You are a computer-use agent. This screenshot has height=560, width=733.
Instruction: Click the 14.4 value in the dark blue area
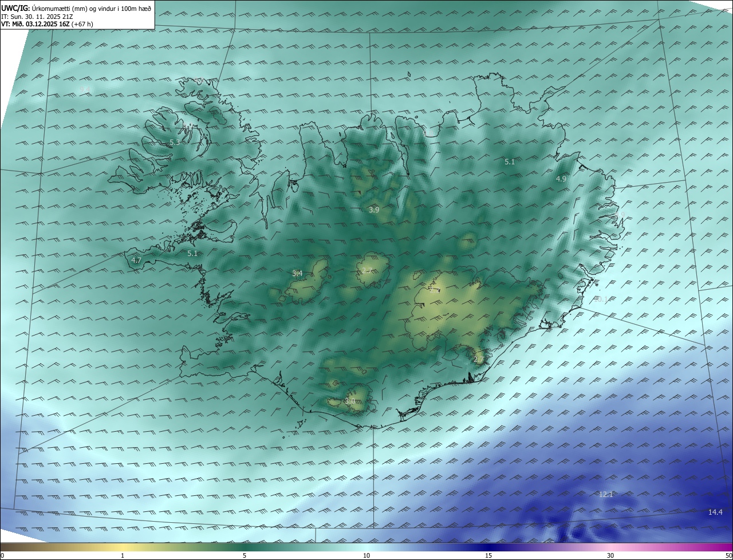tap(715, 512)
